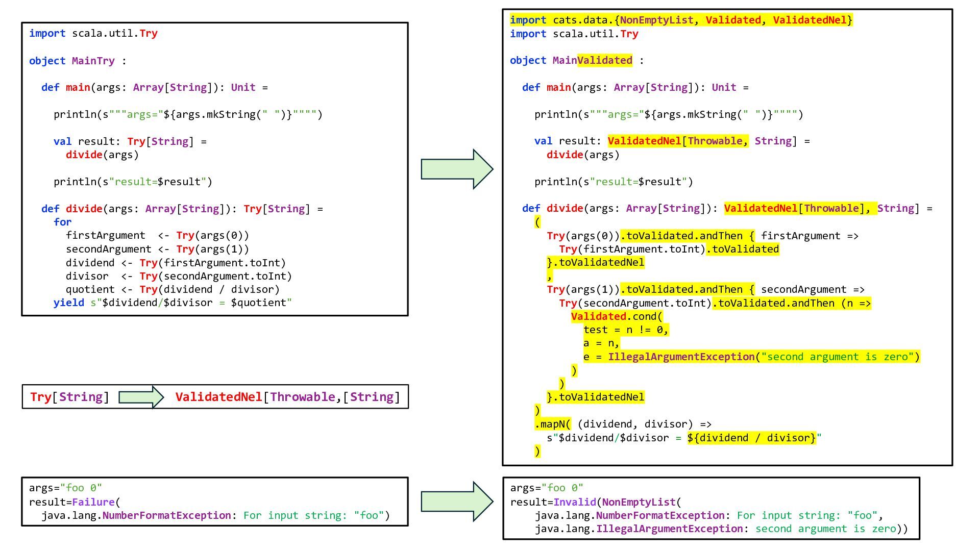
Task: Click 'result=Invalid(NonEmptyList(' output line
Action: pos(596,502)
